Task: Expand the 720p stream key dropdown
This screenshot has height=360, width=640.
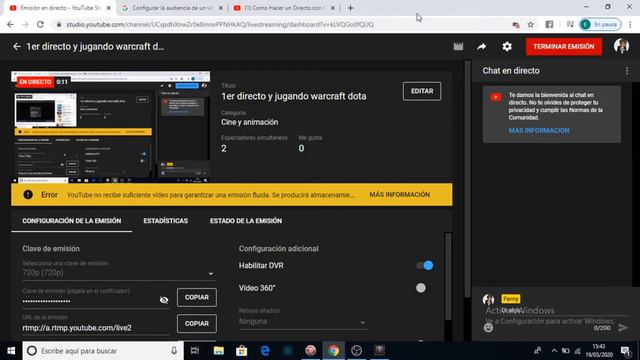Action: [x=118, y=273]
